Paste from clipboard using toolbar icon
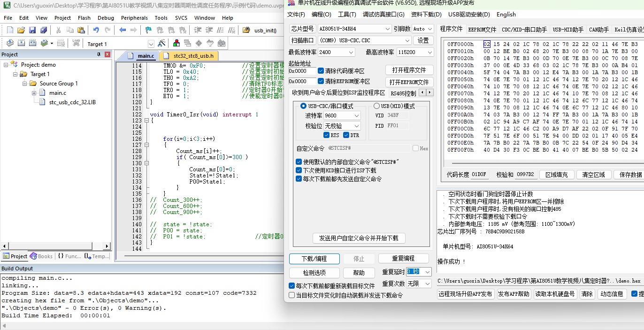This screenshot has height=330, width=644. point(81,30)
